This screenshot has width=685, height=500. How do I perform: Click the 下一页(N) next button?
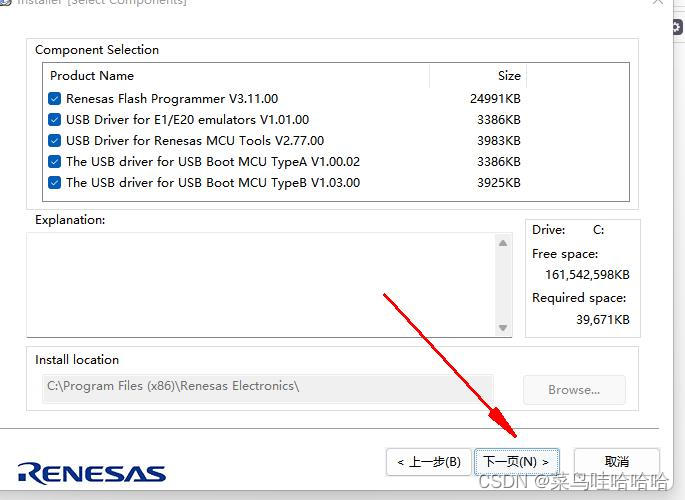pos(516,462)
